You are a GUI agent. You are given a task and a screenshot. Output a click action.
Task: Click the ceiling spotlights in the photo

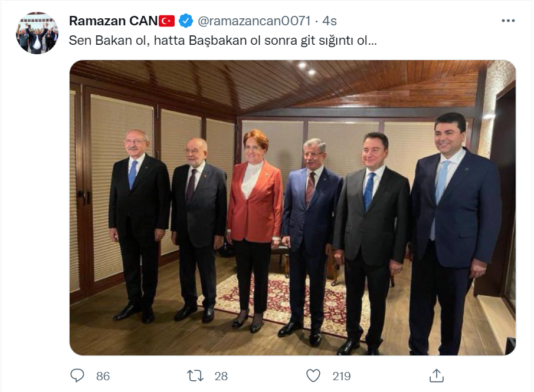point(306,68)
